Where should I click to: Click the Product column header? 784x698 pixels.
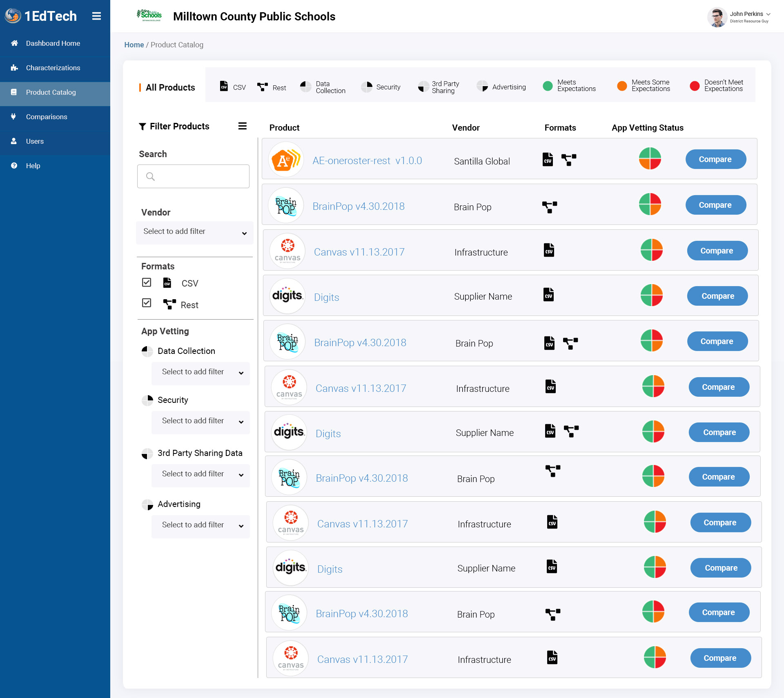coord(285,128)
